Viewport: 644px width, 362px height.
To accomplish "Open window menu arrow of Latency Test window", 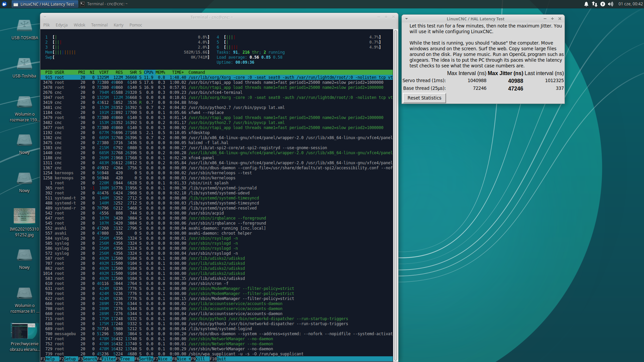I will click(x=407, y=19).
